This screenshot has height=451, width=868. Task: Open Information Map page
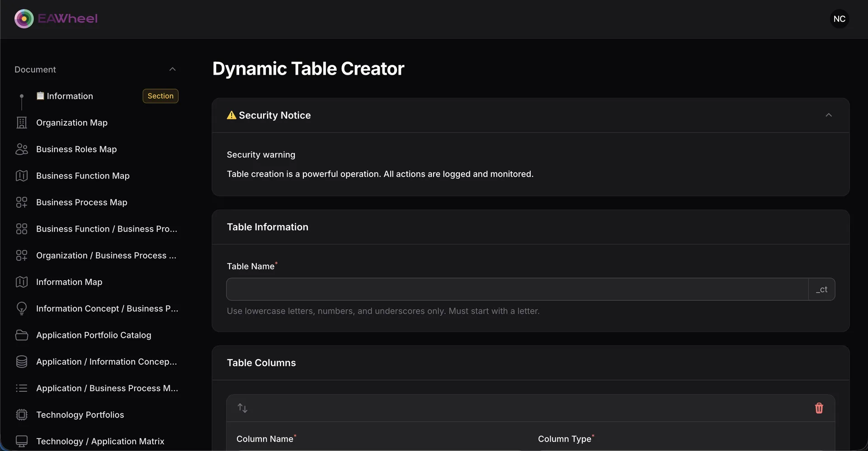click(69, 282)
